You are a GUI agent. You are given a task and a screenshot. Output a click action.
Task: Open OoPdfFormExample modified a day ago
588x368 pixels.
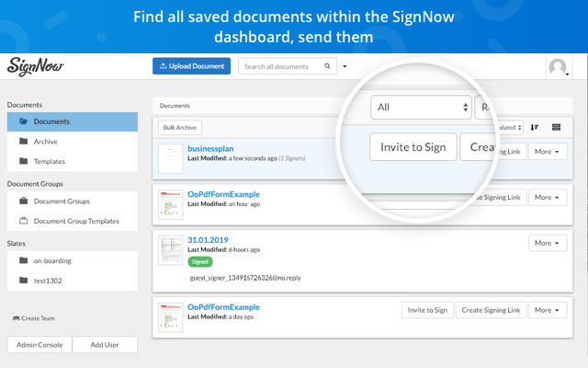click(223, 307)
